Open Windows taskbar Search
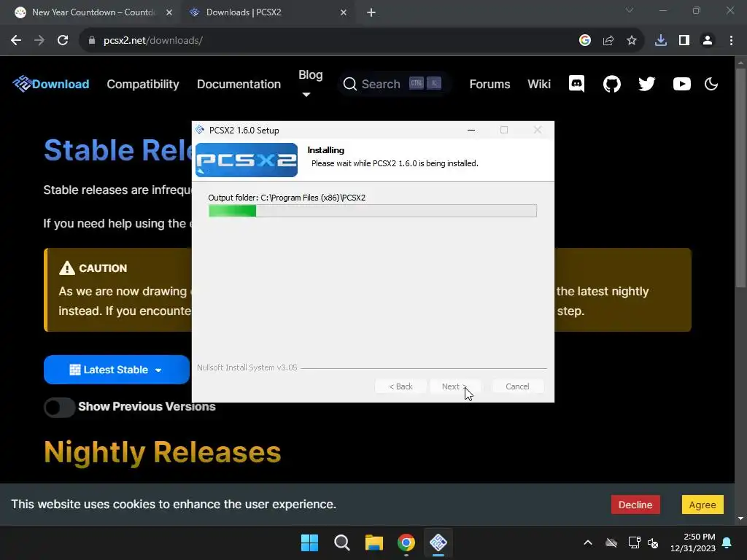747x560 pixels. (x=341, y=542)
